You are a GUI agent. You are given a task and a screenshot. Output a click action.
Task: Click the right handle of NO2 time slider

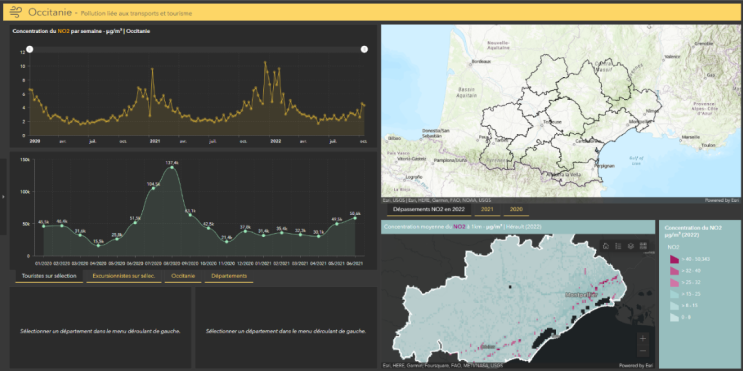tap(364, 49)
